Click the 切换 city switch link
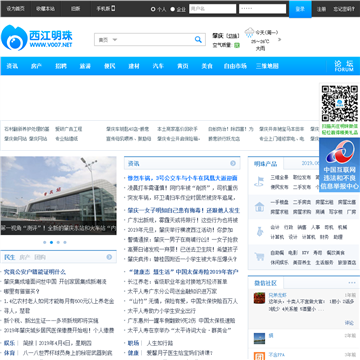This screenshot has width=360, height=360. (234, 36)
